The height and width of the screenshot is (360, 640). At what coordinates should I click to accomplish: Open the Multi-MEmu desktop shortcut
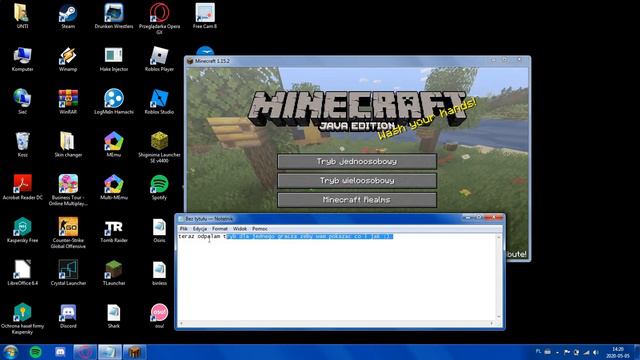pos(113,187)
